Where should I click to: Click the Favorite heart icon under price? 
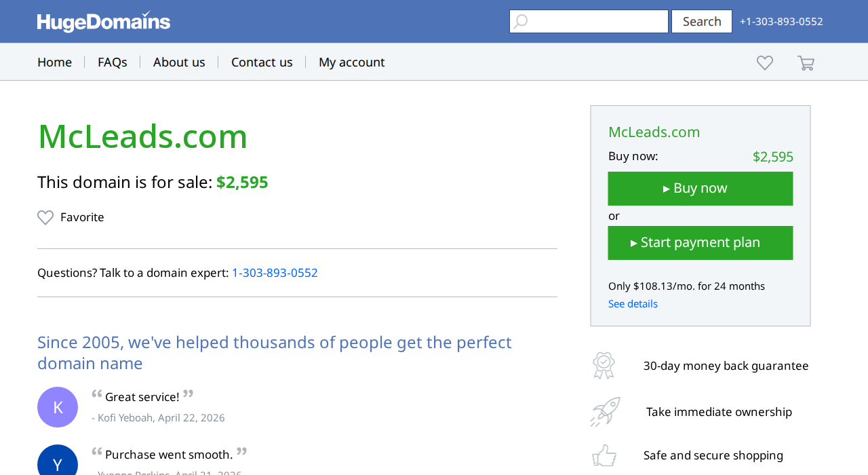[x=45, y=218]
